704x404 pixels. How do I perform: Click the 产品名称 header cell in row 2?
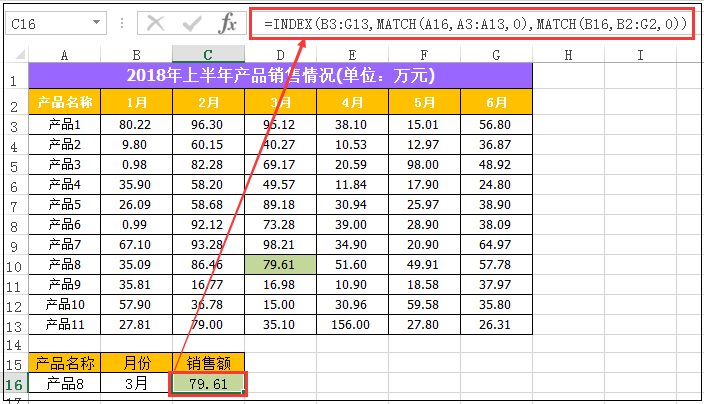(x=65, y=102)
